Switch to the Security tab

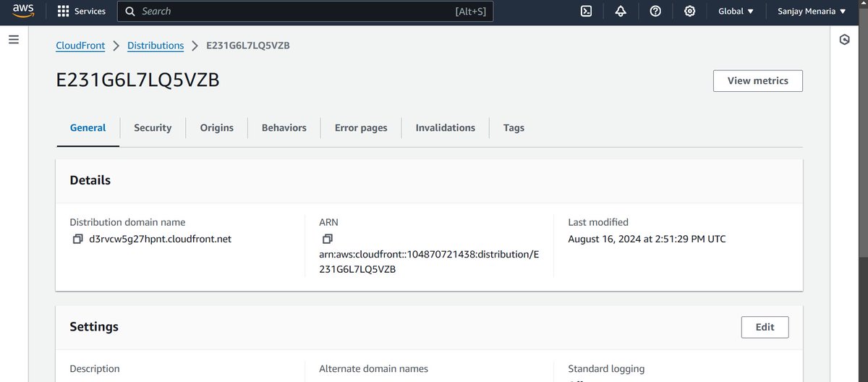click(x=153, y=128)
